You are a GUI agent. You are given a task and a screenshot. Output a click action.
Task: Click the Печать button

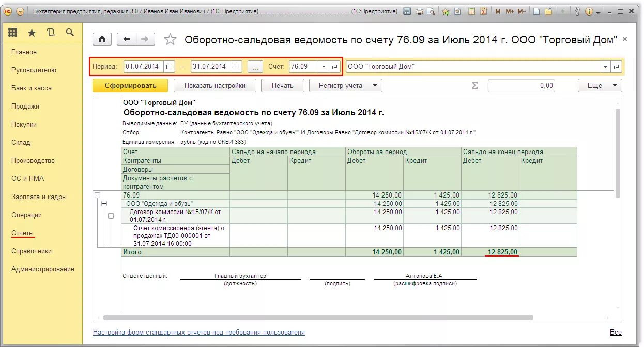(283, 85)
